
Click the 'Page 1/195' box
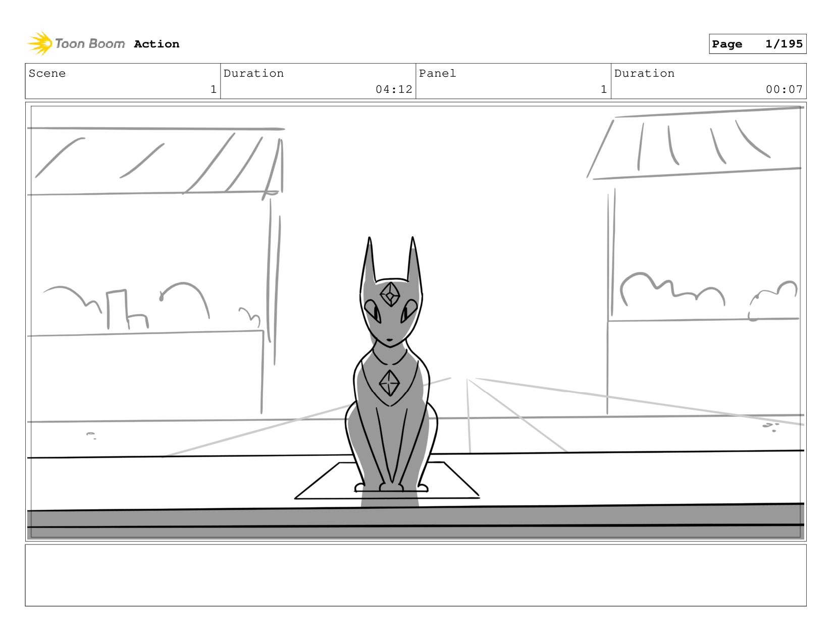(x=757, y=44)
